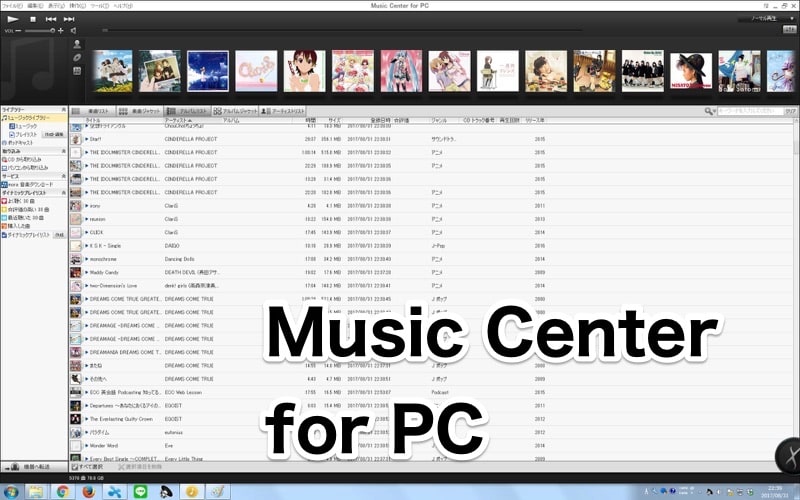This screenshot has height=500, width=800.
Task: Skip to the next track
Action: (x=69, y=18)
